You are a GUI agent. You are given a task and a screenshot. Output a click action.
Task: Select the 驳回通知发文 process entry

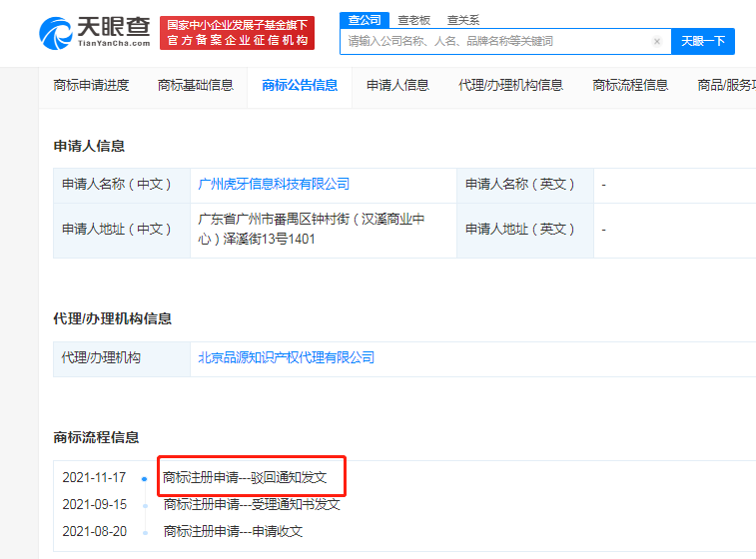tap(245, 477)
